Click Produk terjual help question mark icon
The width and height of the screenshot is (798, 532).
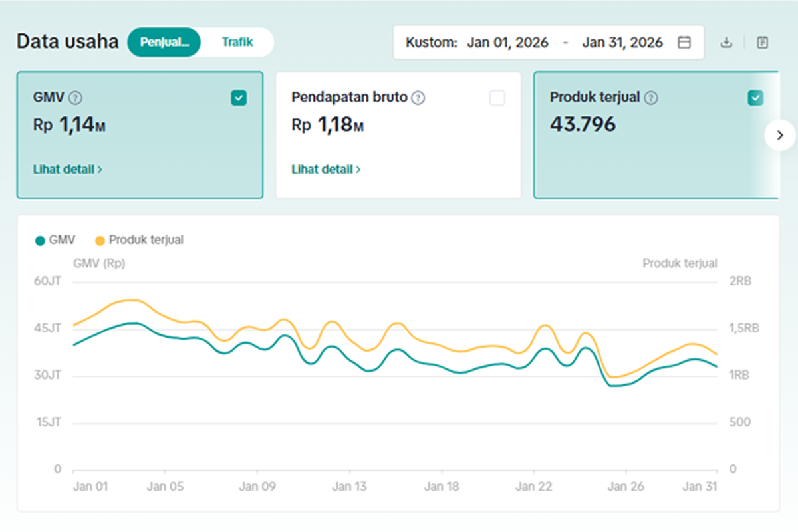coord(652,98)
